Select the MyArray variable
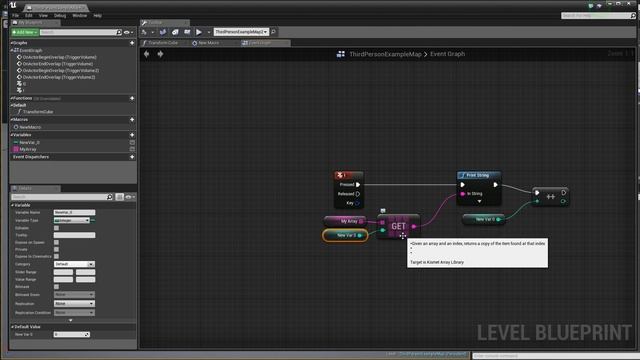 25,149
